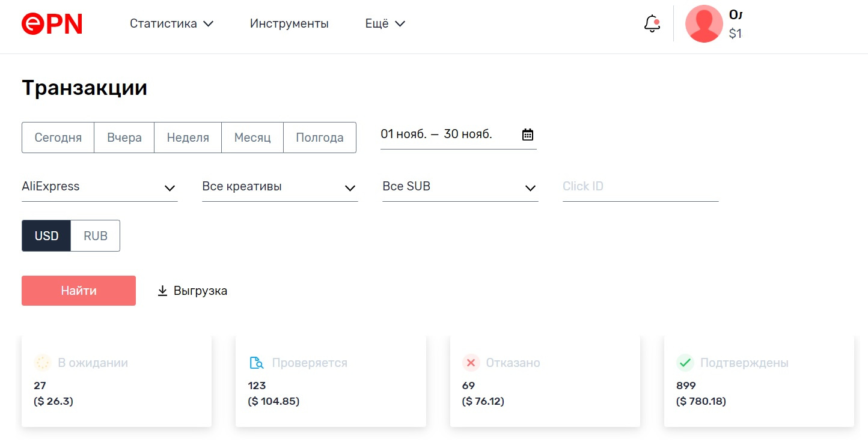Switch currency to USD
The height and width of the screenshot is (448, 868).
click(x=46, y=236)
